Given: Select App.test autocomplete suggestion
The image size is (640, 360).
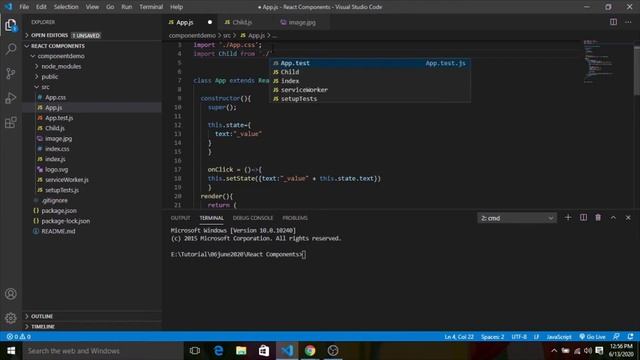Looking at the screenshot, I should pyautogui.click(x=370, y=63).
